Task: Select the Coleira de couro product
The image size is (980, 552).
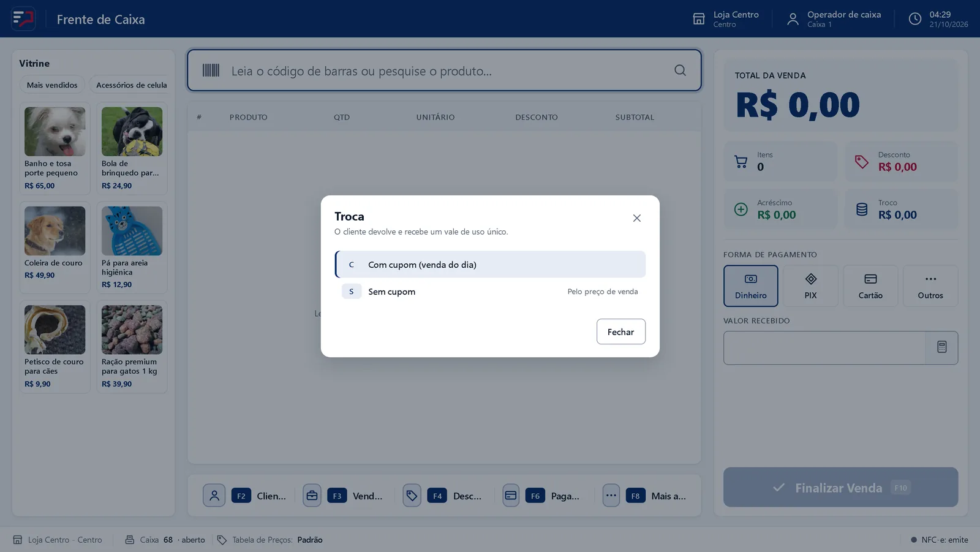Action: (55, 248)
